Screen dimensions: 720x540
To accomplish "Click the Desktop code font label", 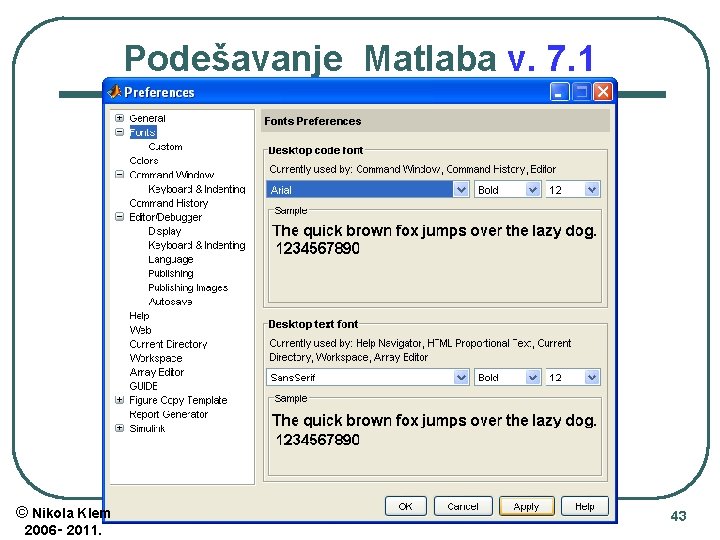I will 315,151.
